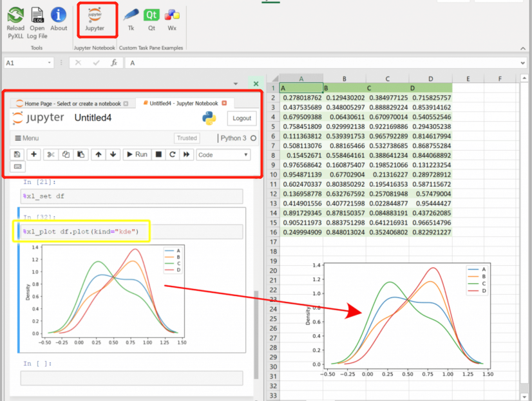Viewport: 532px width, 401px height.
Task: Move selected cell up arrow
Action: (x=99, y=154)
